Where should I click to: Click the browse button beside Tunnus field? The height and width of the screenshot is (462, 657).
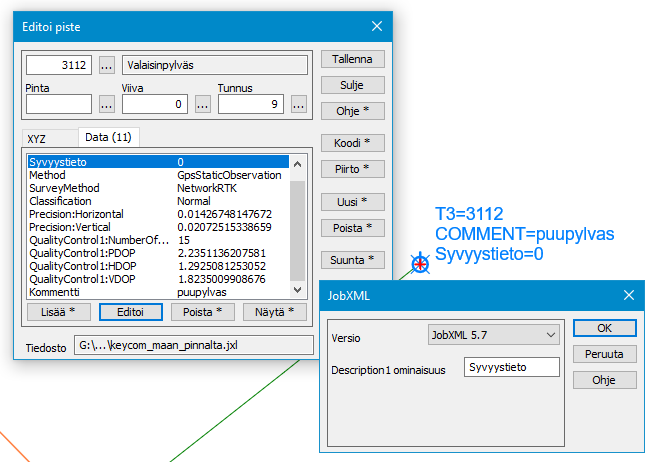coord(299,104)
